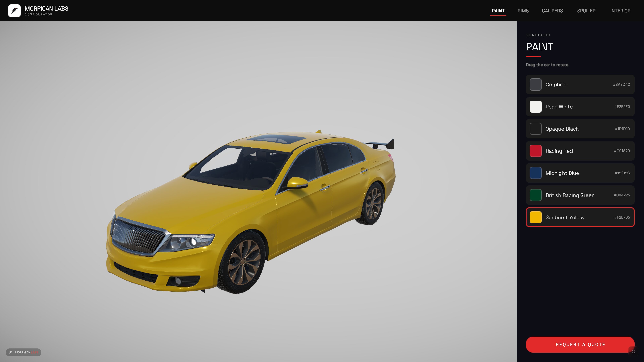The height and width of the screenshot is (362, 644).
Task: Choose the Midnight Blue paint option
Action: pyautogui.click(x=580, y=173)
